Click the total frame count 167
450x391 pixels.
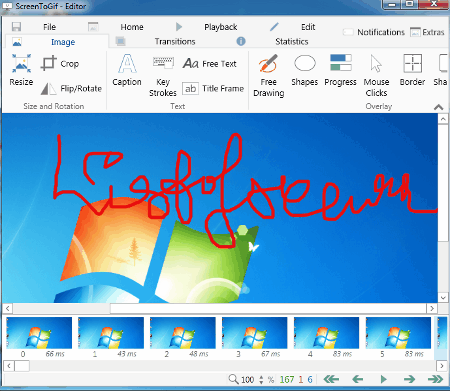pyautogui.click(x=287, y=380)
